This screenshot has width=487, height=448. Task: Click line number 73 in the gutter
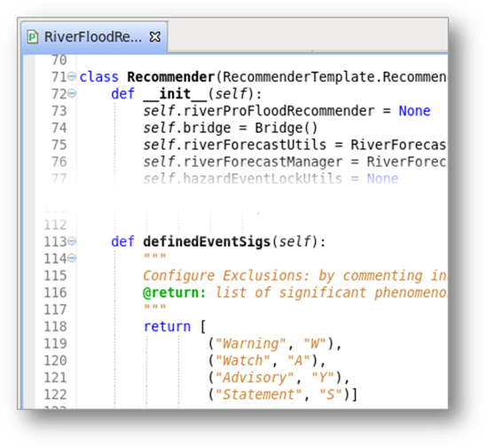point(59,111)
